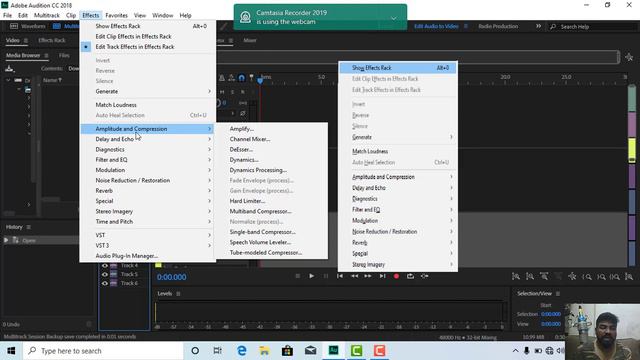Open History panel menu icon

[29, 227]
